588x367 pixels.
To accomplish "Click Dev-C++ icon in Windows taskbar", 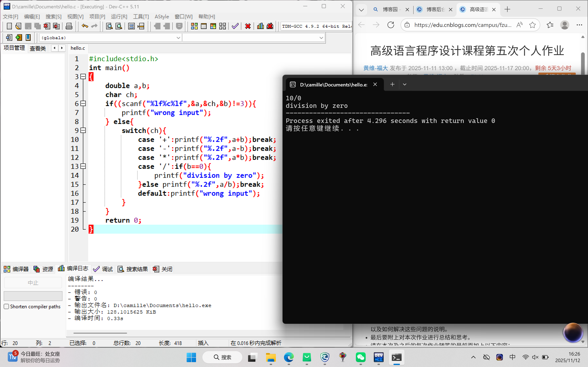I will tap(379, 357).
